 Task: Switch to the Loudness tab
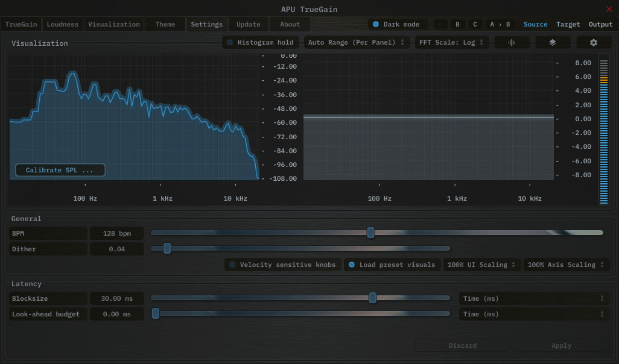pyautogui.click(x=63, y=24)
